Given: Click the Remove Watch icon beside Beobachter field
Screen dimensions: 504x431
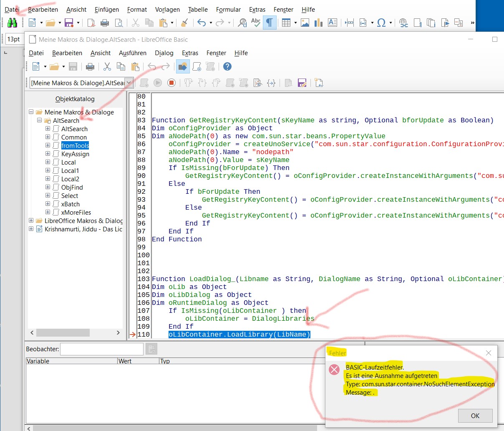Looking at the screenshot, I should (151, 349).
